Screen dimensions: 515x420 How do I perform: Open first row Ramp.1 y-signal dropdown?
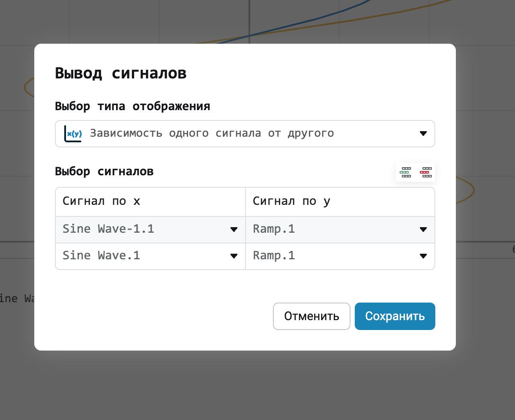point(340,229)
